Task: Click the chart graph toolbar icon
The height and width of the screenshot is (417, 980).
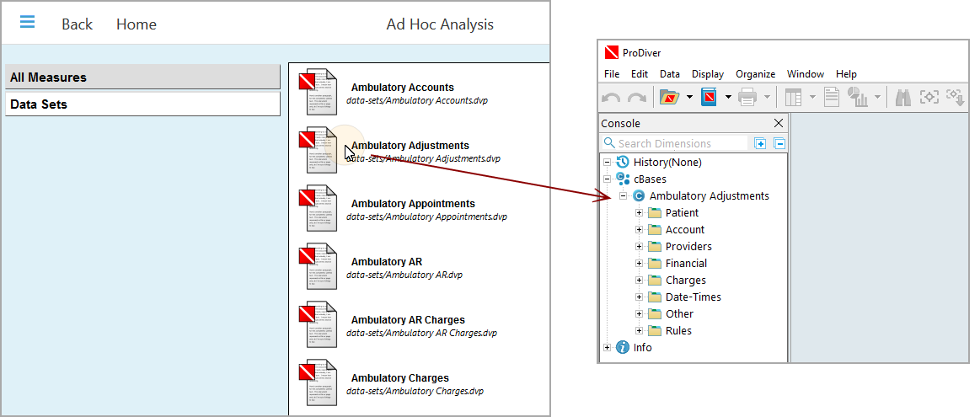Action: (858, 97)
